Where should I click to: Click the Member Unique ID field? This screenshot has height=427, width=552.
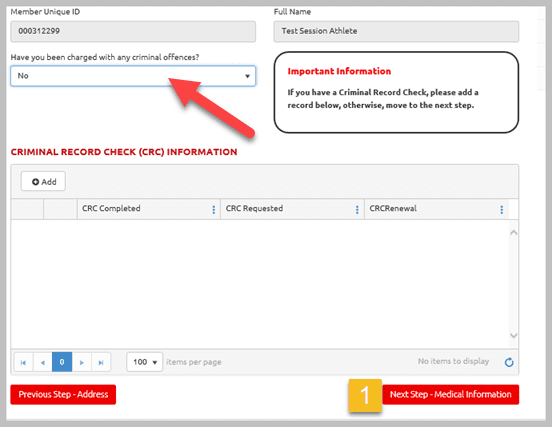133,31
